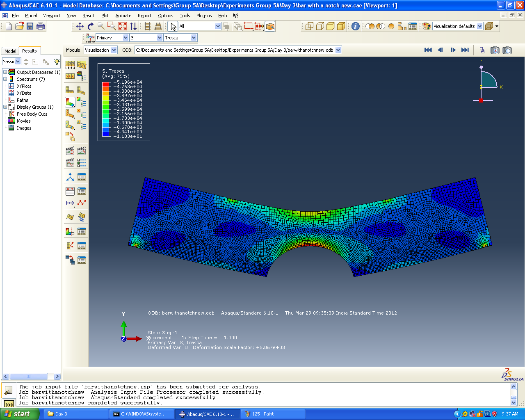Screen dimensions: 525x420
Task: Select the Magnify View tool
Action: pos(101,26)
